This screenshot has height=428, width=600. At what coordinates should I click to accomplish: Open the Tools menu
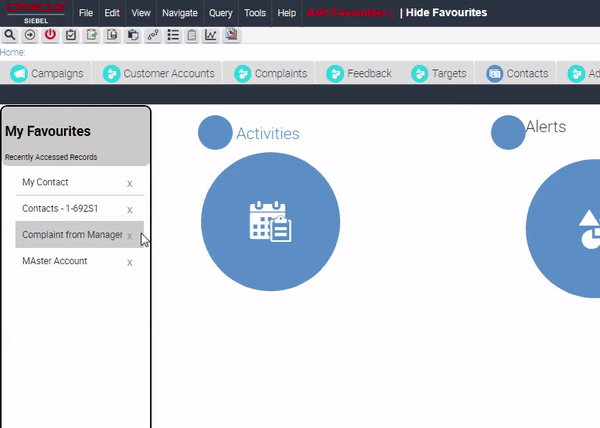click(255, 13)
